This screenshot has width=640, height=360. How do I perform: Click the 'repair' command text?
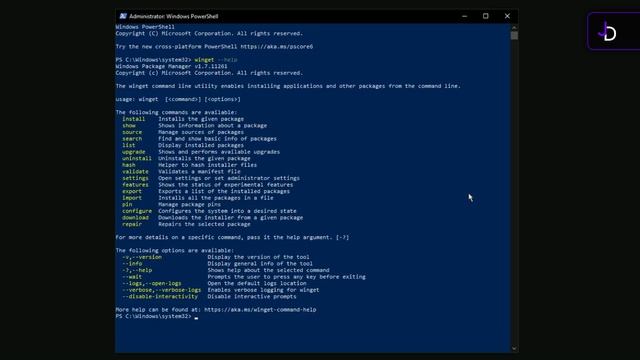point(132,224)
